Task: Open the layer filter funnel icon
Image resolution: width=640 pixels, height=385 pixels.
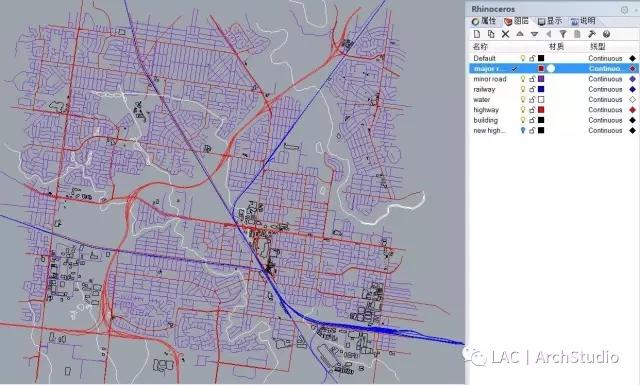Action: (563, 34)
